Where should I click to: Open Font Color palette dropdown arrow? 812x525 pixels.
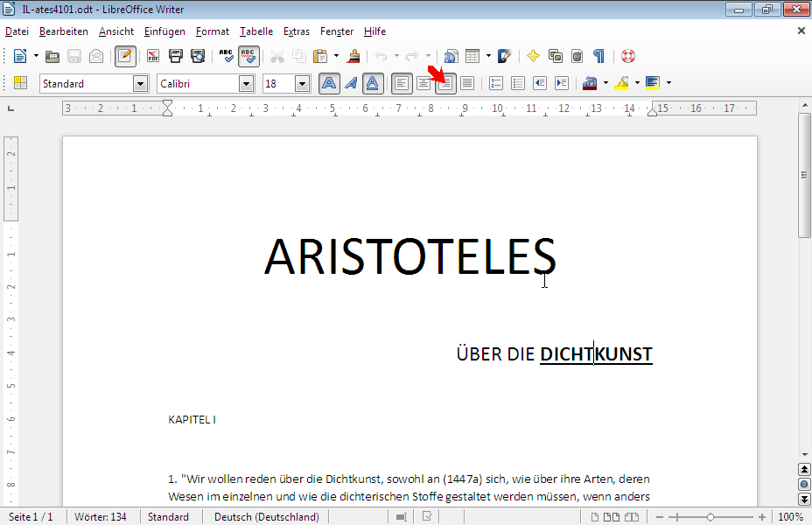coord(605,83)
